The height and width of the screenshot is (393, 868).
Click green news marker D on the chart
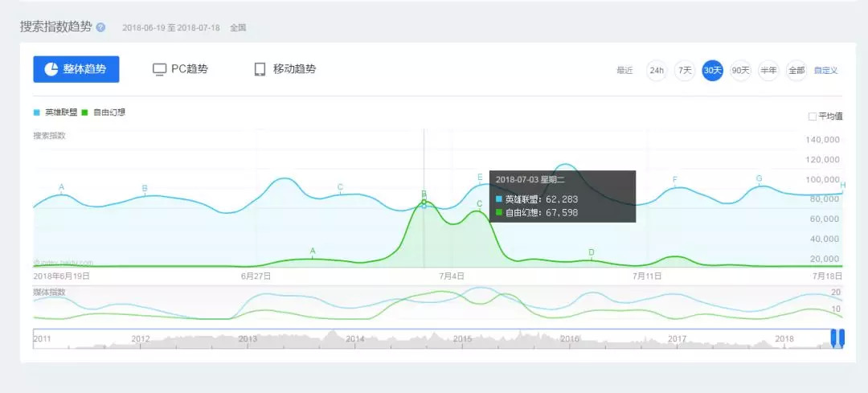point(592,253)
